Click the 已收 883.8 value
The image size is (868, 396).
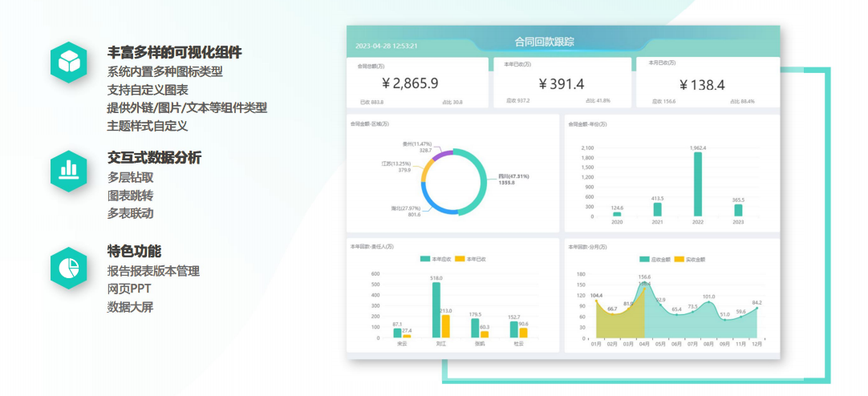[371, 102]
